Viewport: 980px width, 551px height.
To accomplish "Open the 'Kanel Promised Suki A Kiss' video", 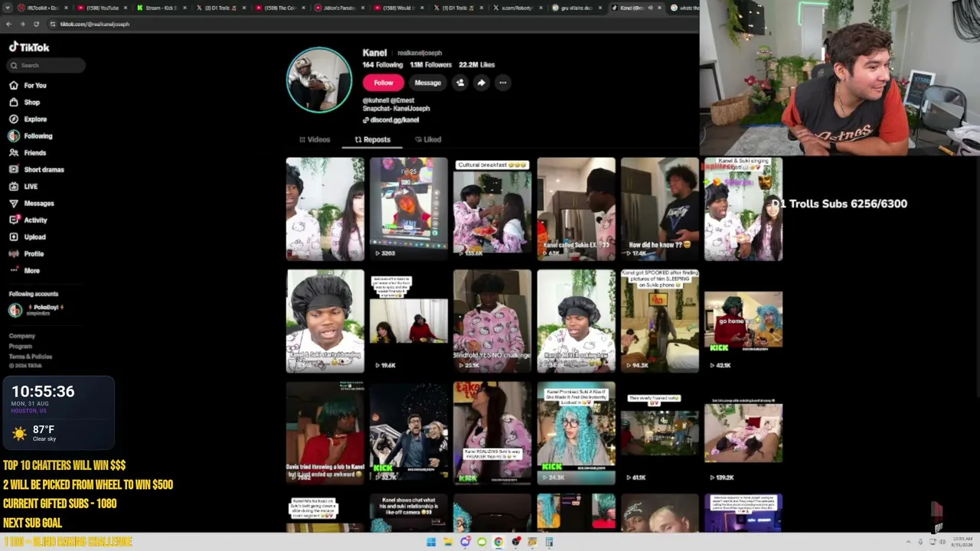I will [x=576, y=433].
